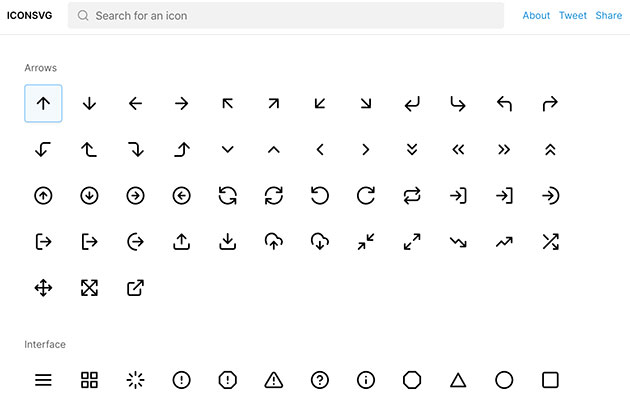630x403 pixels.
Task: Select the cloud upload icon
Action: [x=273, y=241]
